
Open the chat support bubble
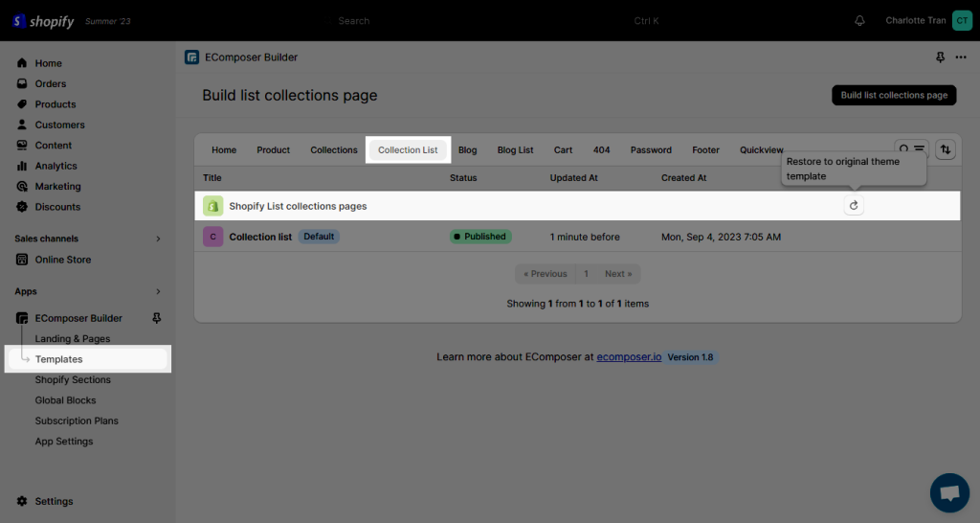(x=949, y=493)
